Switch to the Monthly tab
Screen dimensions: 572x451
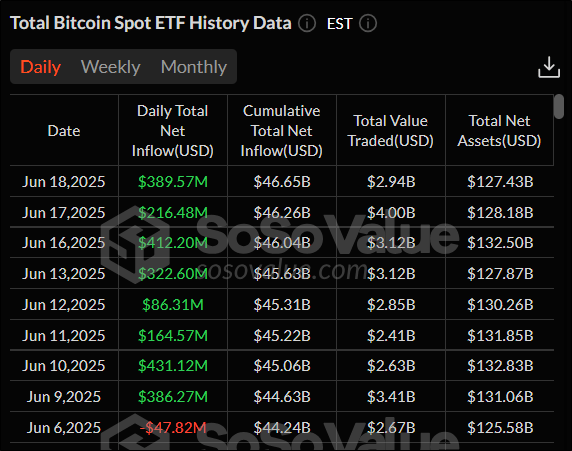tap(194, 67)
